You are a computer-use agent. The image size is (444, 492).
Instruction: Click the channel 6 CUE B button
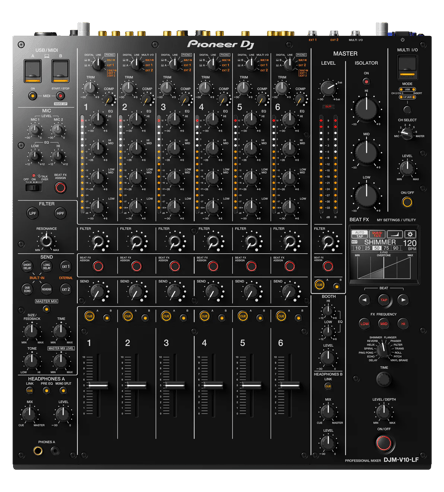pyautogui.click(x=298, y=318)
